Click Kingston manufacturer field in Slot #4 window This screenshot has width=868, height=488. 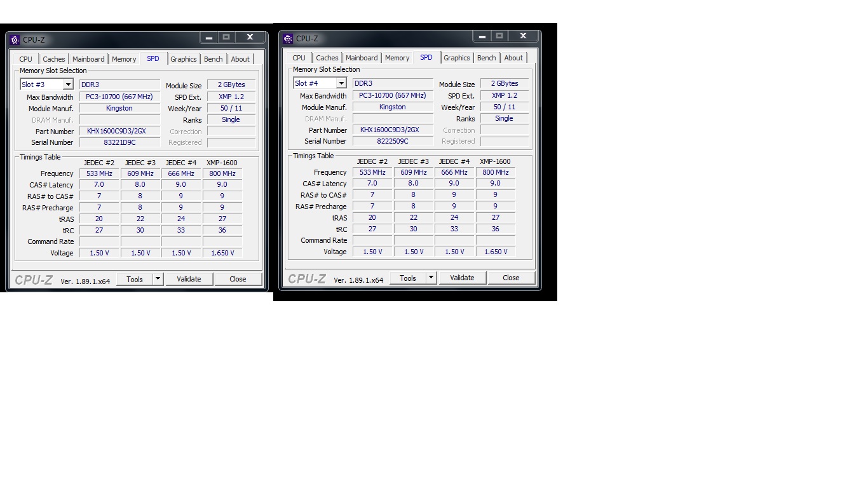393,107
